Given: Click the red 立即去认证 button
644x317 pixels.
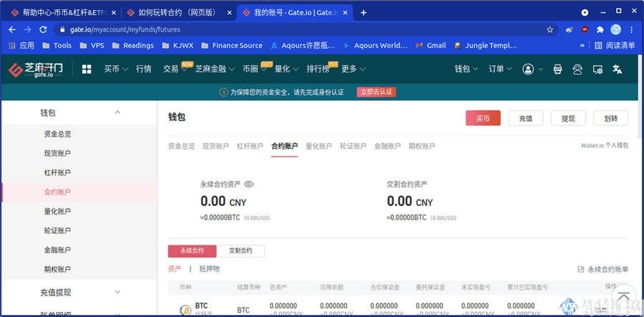Looking at the screenshot, I should (x=376, y=92).
